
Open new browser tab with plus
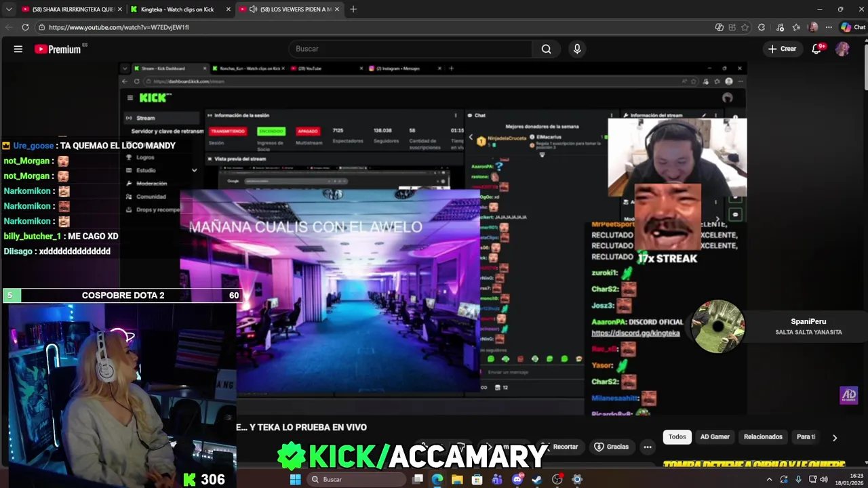[x=353, y=9]
